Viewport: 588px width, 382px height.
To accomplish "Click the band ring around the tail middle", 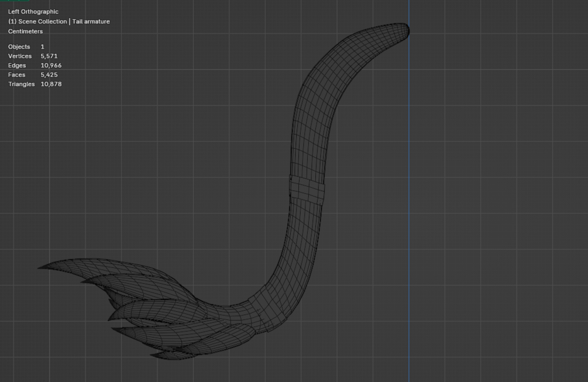I will pyautogui.click(x=307, y=190).
